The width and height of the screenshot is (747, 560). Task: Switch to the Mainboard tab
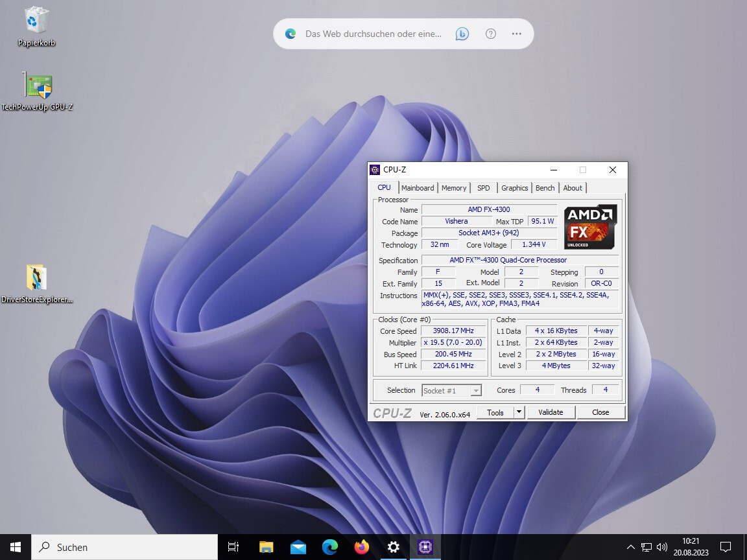click(x=418, y=188)
